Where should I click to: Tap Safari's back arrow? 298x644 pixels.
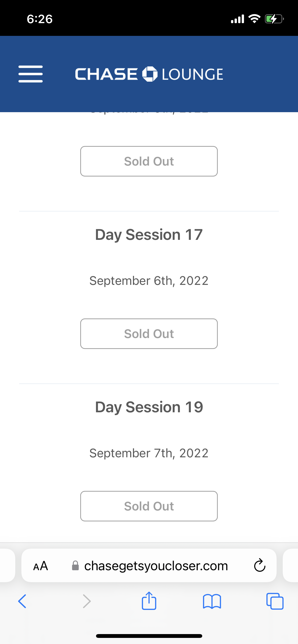coord(22,601)
